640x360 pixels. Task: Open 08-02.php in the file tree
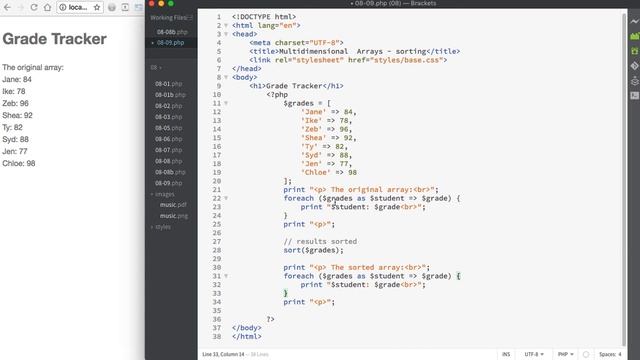click(168, 106)
